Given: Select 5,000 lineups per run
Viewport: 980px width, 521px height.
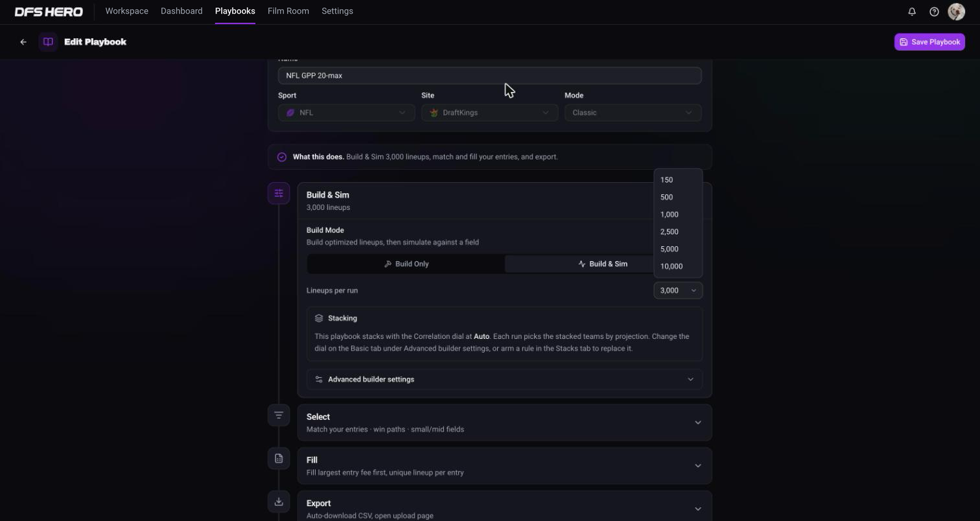Looking at the screenshot, I should (678, 249).
